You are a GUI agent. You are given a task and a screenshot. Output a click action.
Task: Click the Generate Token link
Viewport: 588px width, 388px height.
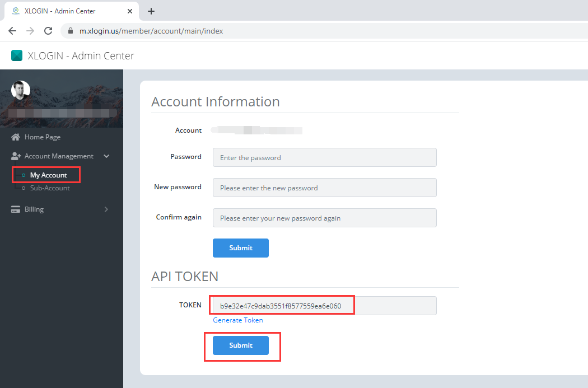(x=238, y=320)
